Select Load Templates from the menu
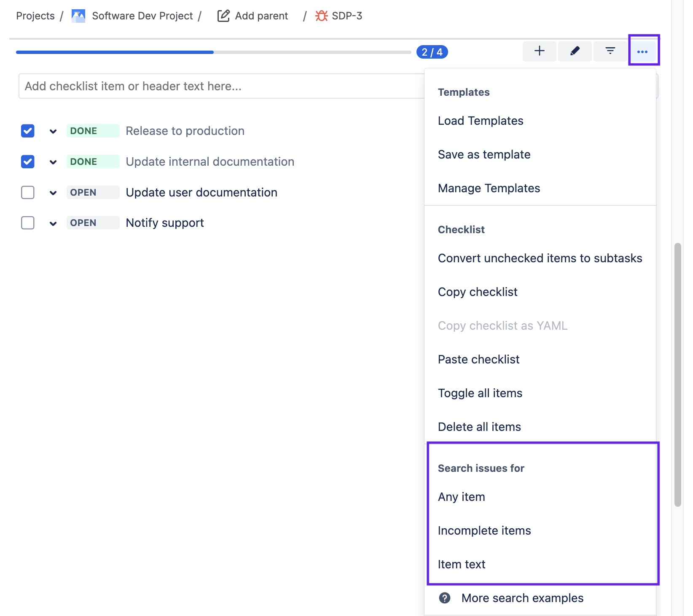The height and width of the screenshot is (616, 693). tap(481, 121)
